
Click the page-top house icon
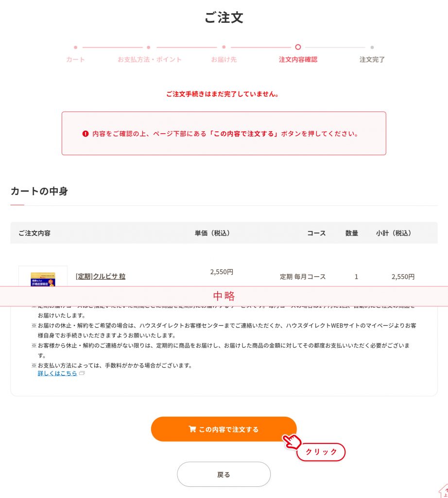(x=444, y=491)
